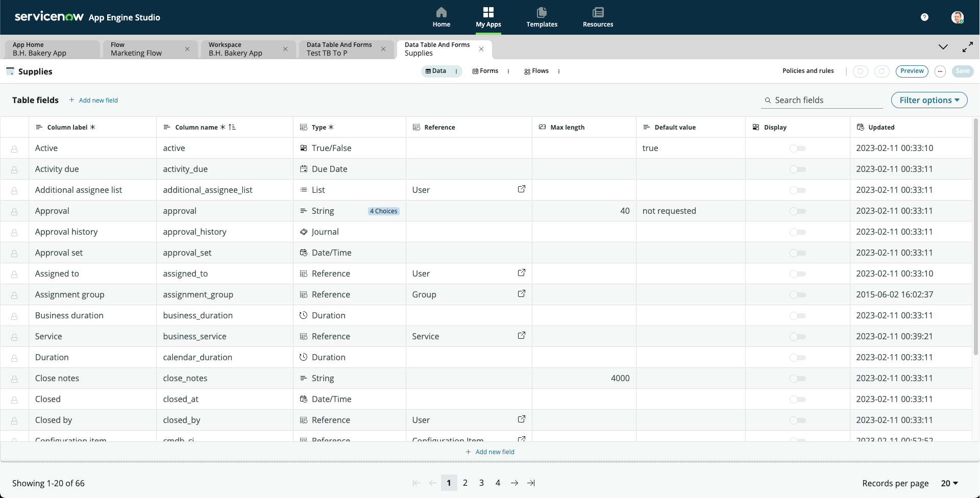980x498 pixels.
Task: Toggle Display switch for Close notes row
Action: click(797, 379)
